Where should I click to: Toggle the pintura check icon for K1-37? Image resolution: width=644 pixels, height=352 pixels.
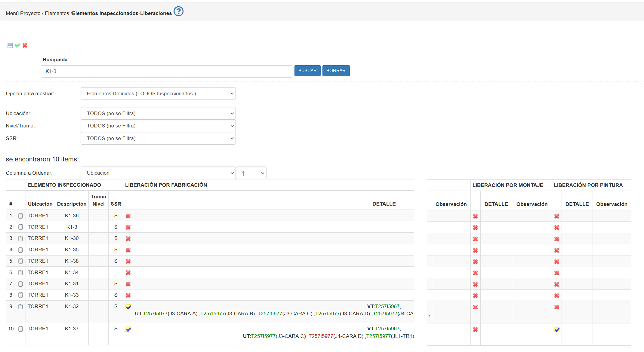(x=557, y=330)
